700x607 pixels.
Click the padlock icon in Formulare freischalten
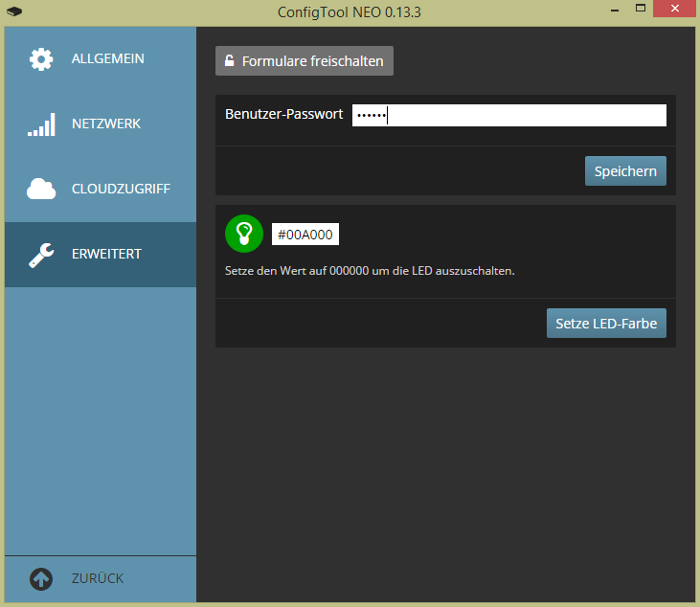click(230, 61)
